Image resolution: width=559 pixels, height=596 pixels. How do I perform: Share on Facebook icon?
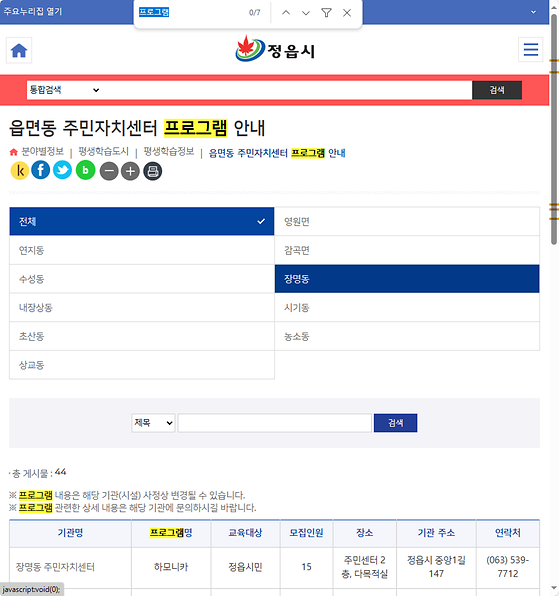(x=41, y=170)
